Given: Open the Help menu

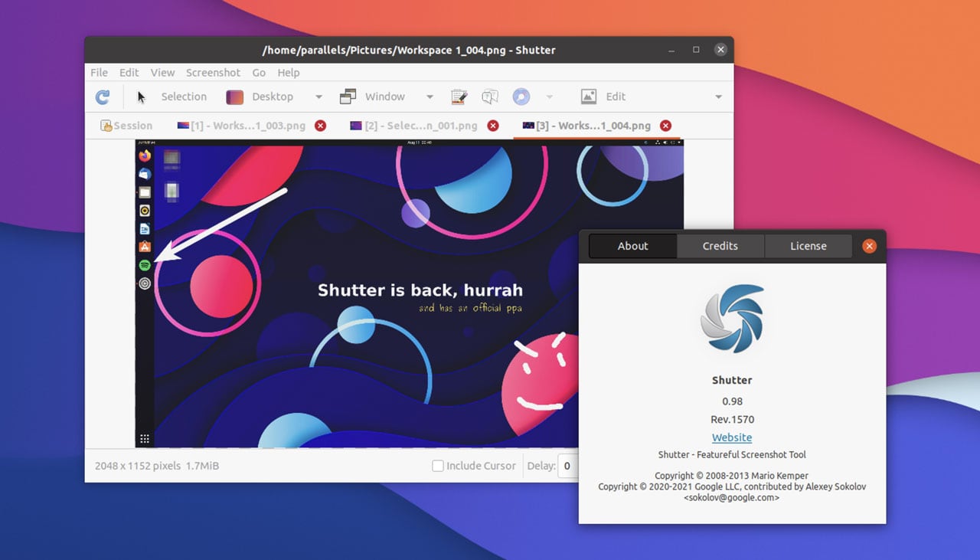Looking at the screenshot, I should [x=289, y=73].
